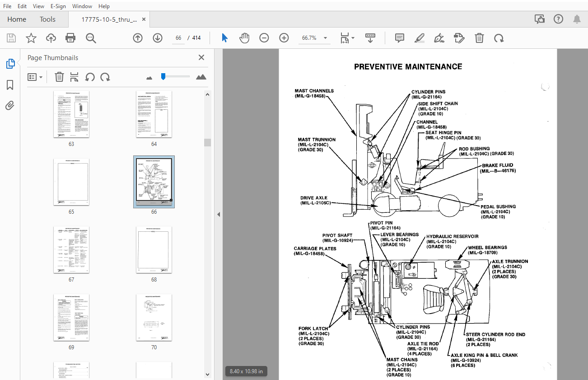This screenshot has height=380, width=588.
Task: Open the Sign document pen tool
Action: point(439,38)
